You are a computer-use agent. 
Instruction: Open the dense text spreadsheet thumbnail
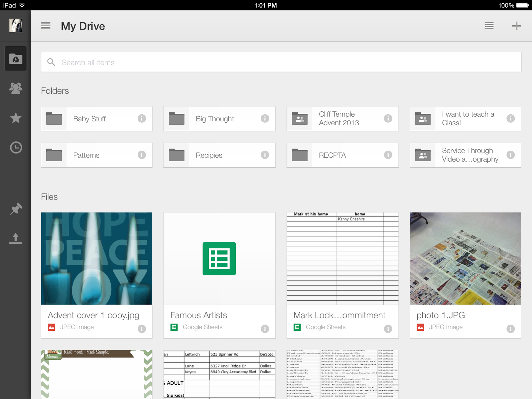coord(342,374)
